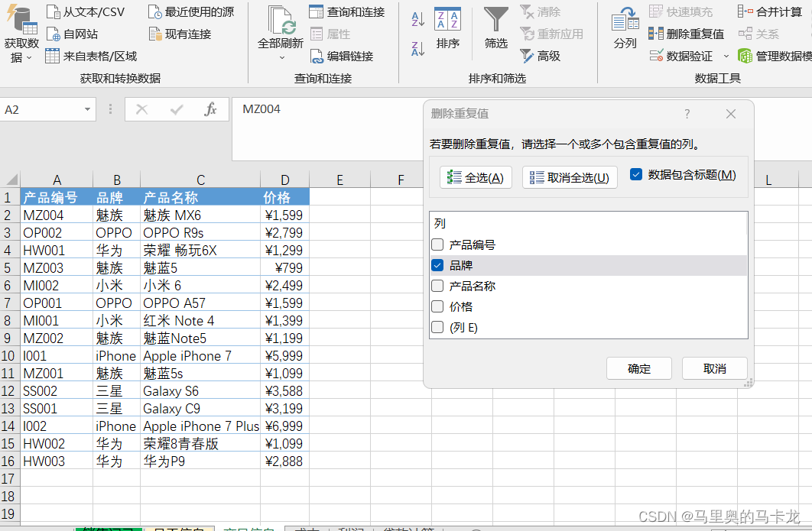Click cell containing HW003
This screenshot has width=812, height=531.
(x=57, y=461)
